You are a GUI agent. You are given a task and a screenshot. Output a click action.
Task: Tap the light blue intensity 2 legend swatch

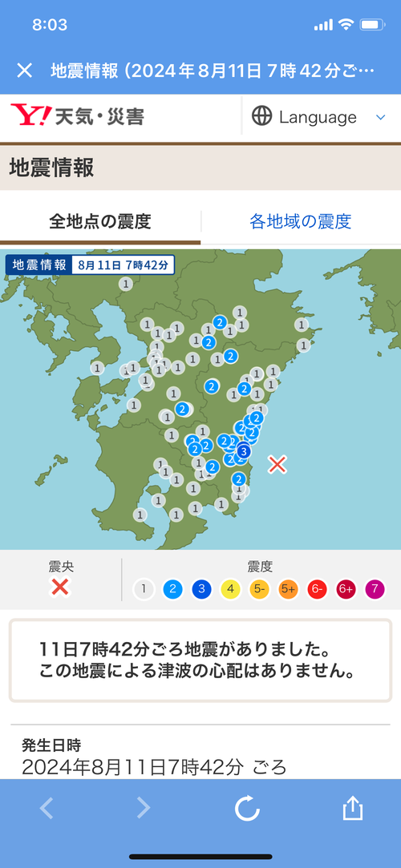coord(172,590)
